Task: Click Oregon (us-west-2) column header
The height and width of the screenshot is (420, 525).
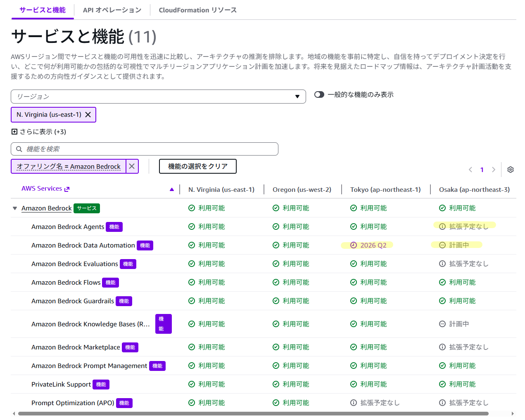Action: point(302,189)
